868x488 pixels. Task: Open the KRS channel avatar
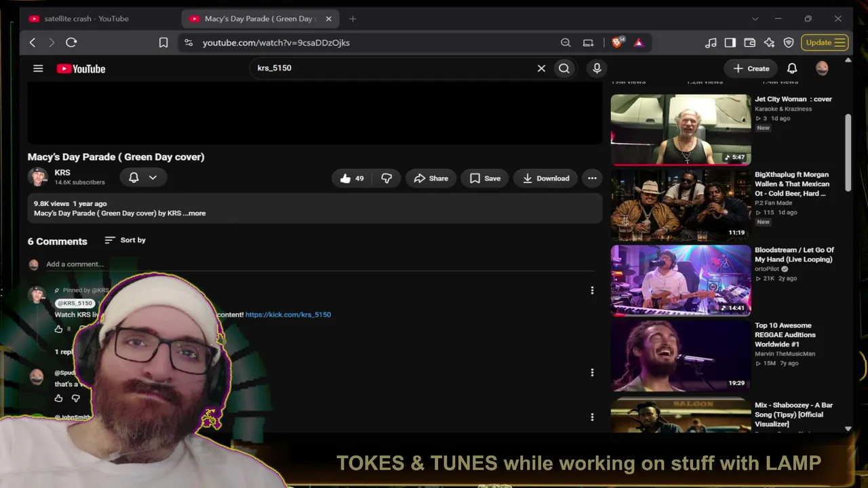click(37, 177)
